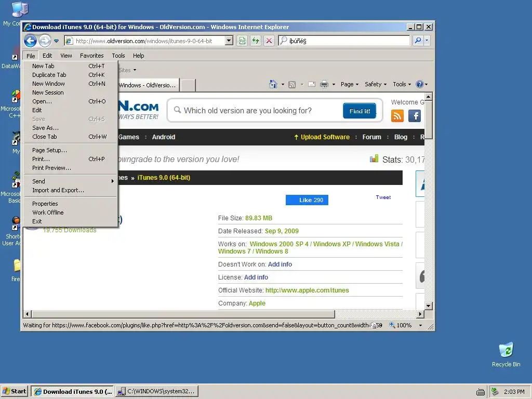Choose Close Tab from File menu

[x=71, y=137]
